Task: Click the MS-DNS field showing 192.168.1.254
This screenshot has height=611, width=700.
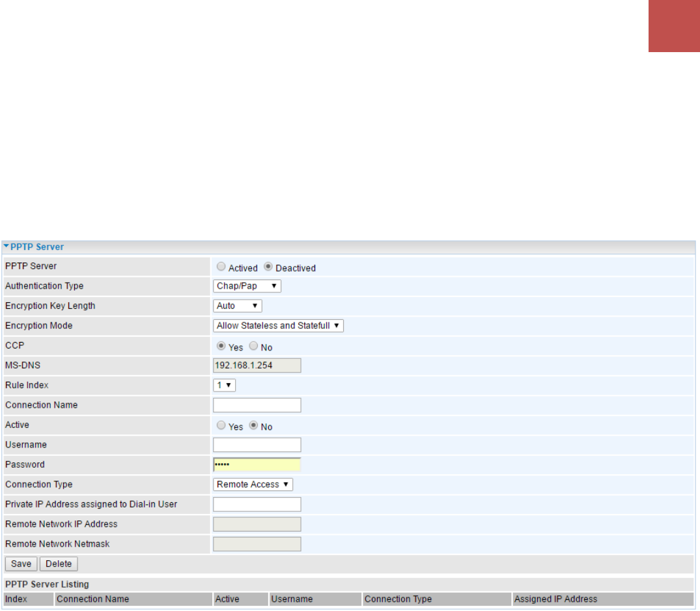Action: coord(257,365)
